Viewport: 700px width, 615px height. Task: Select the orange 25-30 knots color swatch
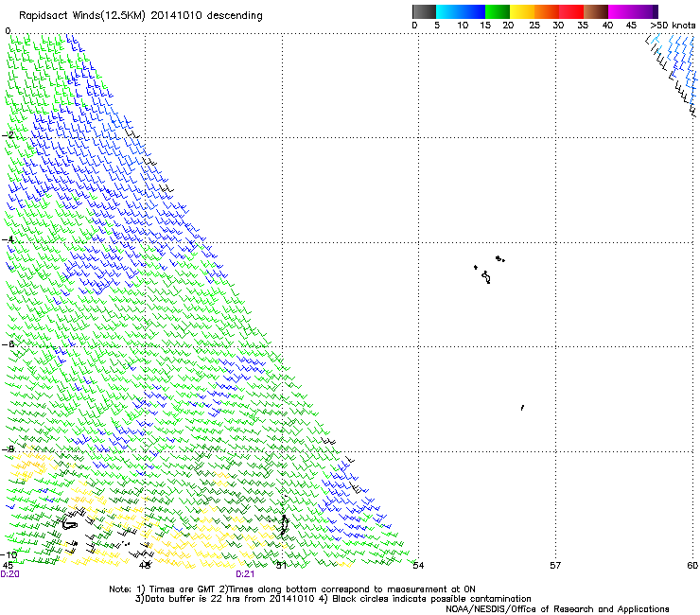(547, 11)
